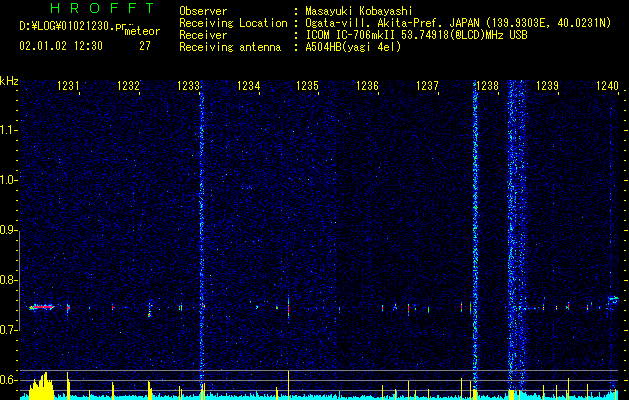Click the 1.1 frequency axis label
The image size is (629, 400).
[x=8, y=130]
